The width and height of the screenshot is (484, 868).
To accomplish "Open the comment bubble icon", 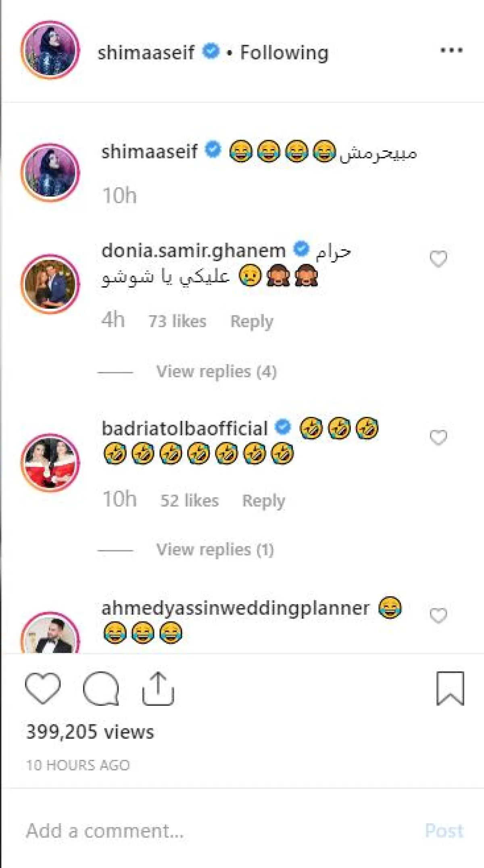I will pos(101,688).
